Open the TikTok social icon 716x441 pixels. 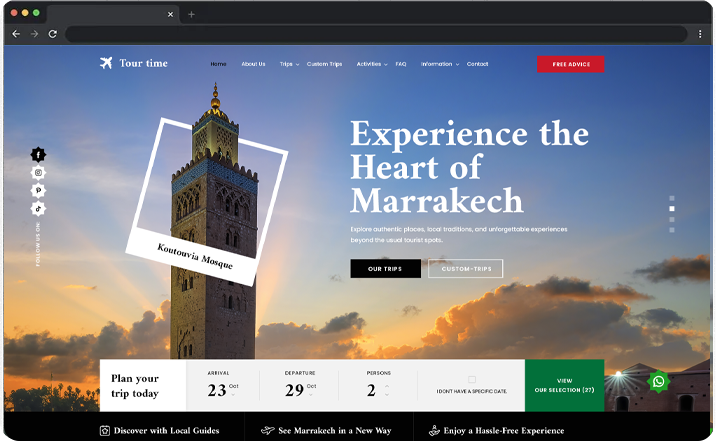click(38, 209)
